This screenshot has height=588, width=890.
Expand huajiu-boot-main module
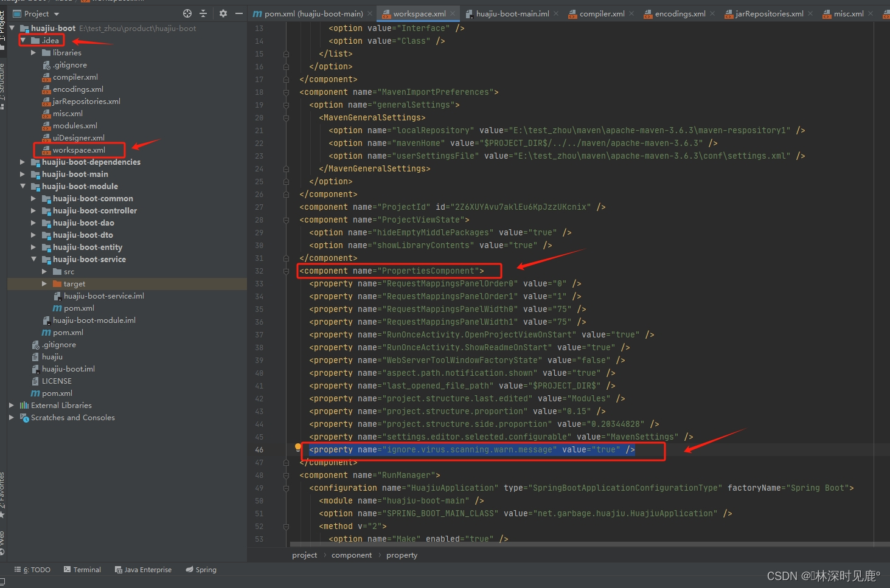(23, 175)
